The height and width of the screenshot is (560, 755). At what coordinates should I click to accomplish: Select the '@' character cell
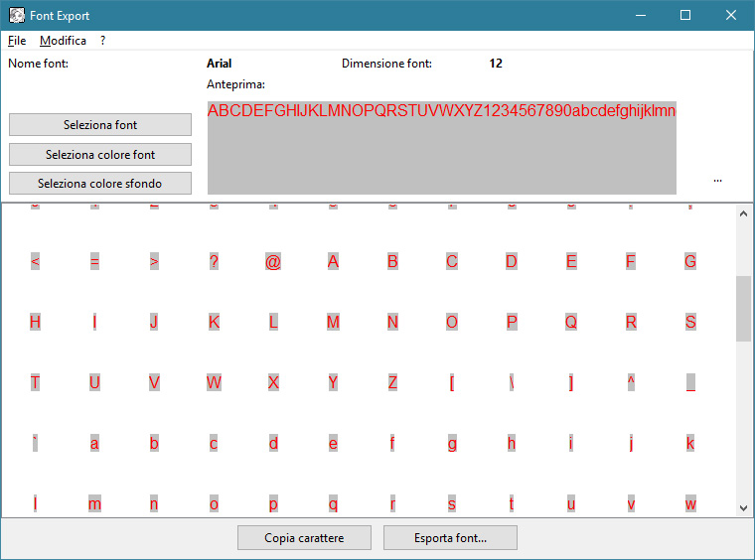click(273, 262)
